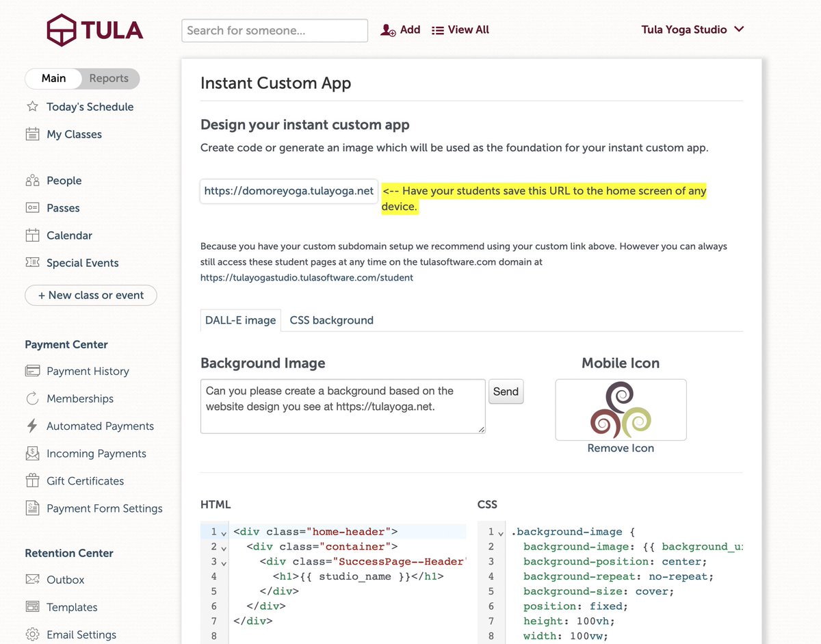The height and width of the screenshot is (644, 821).
Task: Click the Automated Payments lightning icon
Action: (32, 426)
